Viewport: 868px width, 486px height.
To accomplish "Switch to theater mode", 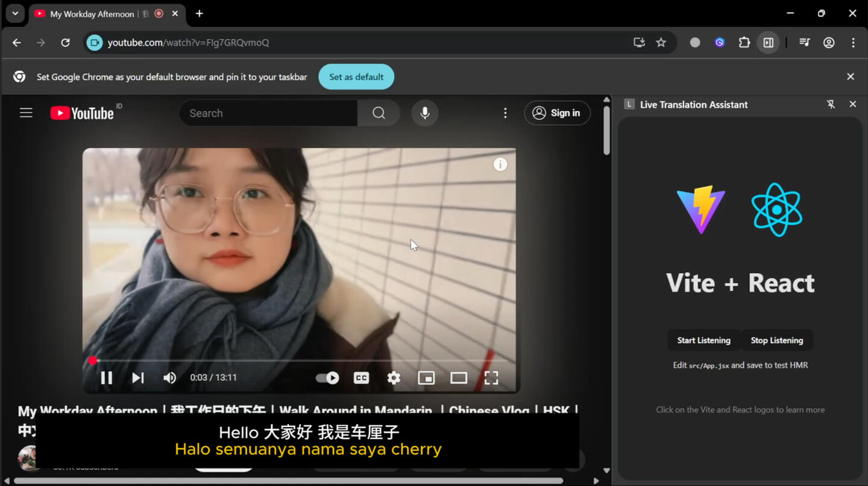I will pos(459,378).
